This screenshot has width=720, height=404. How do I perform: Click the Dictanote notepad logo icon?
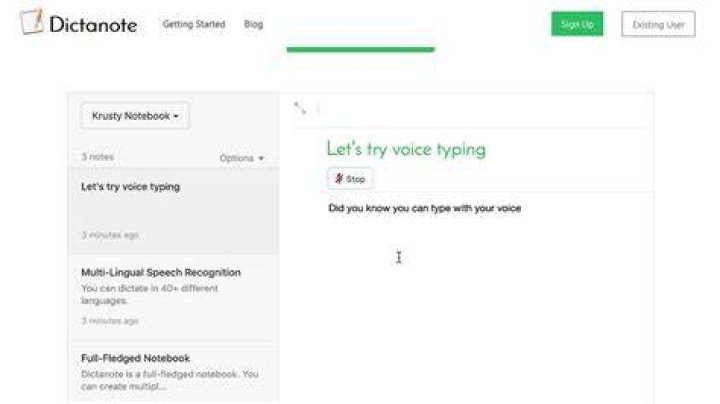(x=32, y=22)
